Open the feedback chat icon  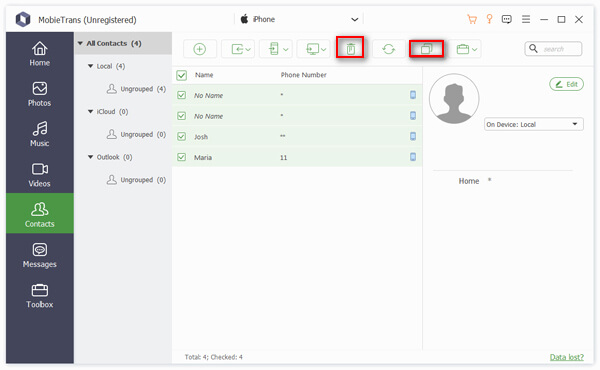(x=507, y=19)
